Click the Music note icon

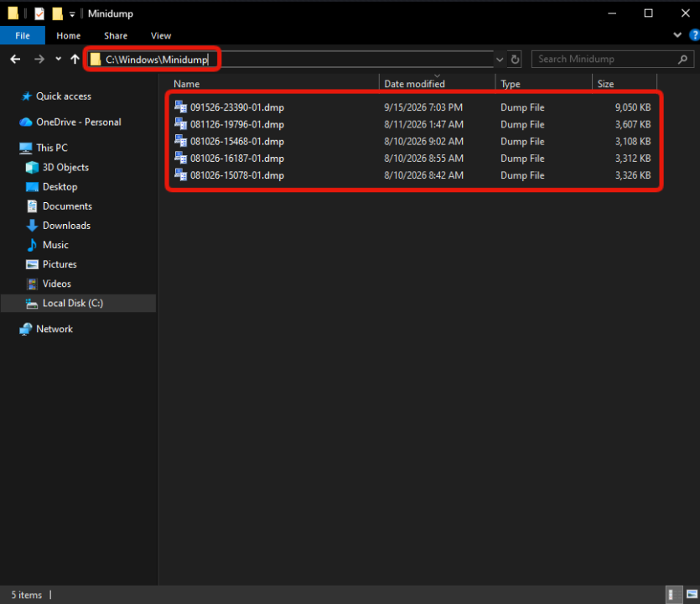coord(32,245)
